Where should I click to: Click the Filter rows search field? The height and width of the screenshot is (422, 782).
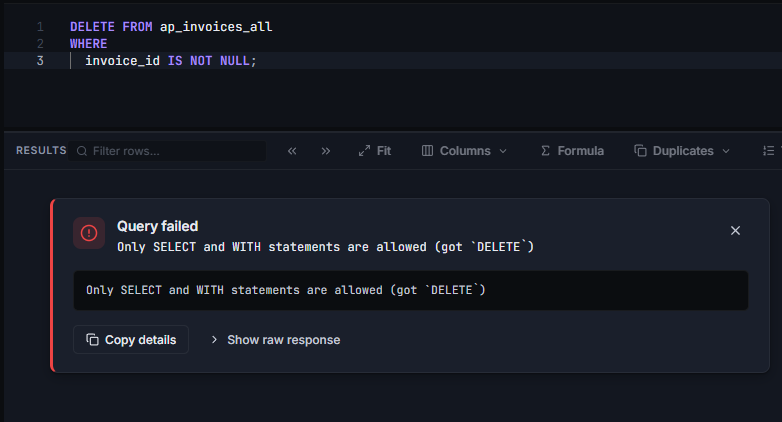(167, 151)
